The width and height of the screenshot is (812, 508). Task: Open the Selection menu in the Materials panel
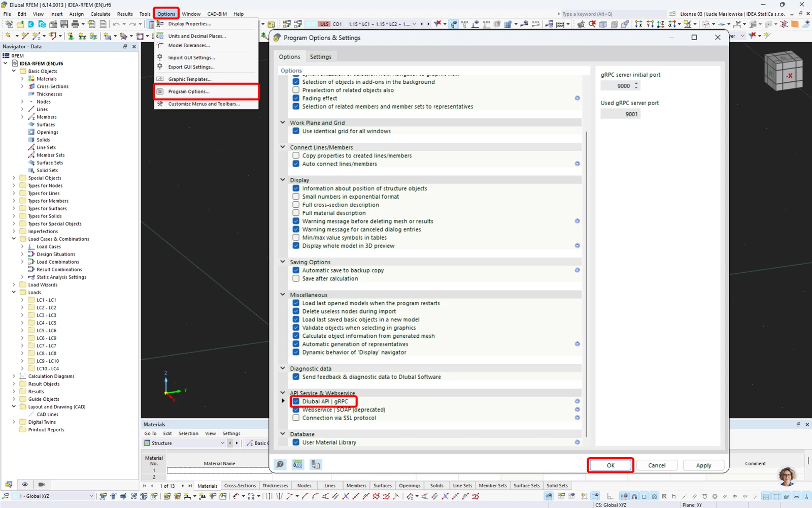click(188, 433)
